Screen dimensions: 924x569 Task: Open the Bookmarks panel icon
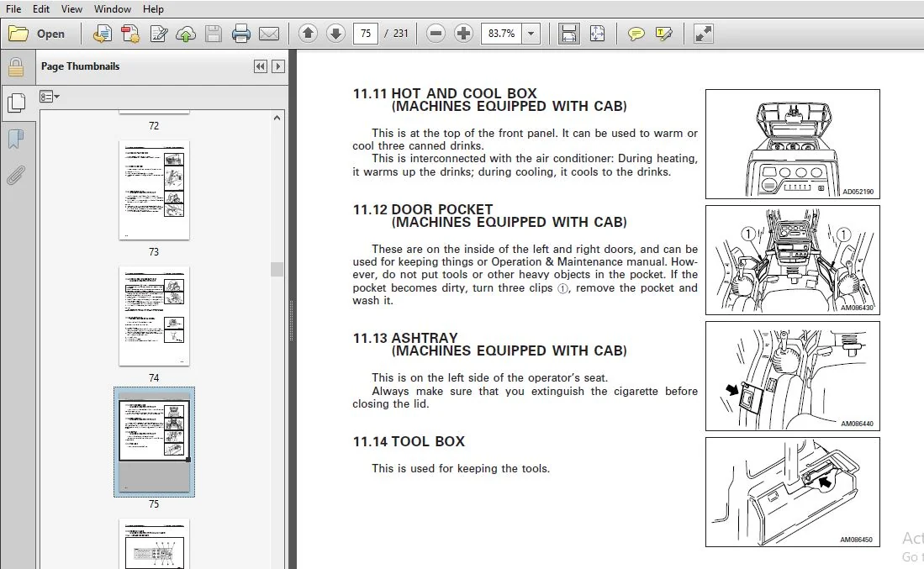pos(16,140)
